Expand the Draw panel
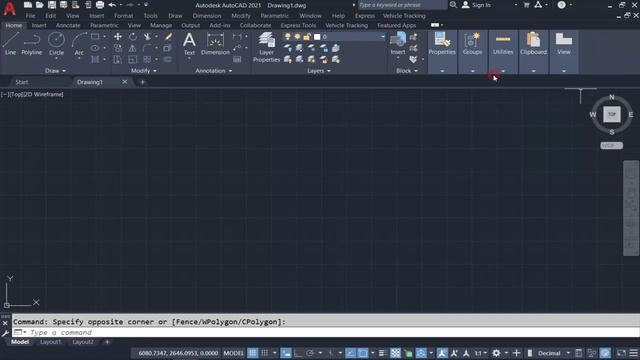The width and height of the screenshot is (640, 360). point(55,71)
